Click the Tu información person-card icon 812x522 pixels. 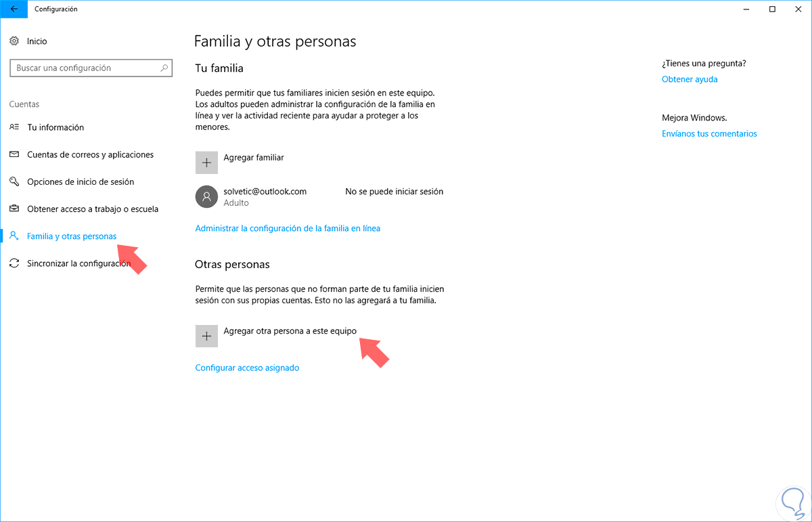(x=14, y=127)
